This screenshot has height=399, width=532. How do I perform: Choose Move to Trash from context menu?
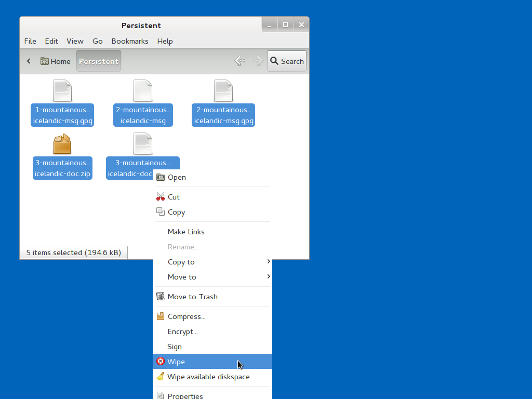(192, 297)
